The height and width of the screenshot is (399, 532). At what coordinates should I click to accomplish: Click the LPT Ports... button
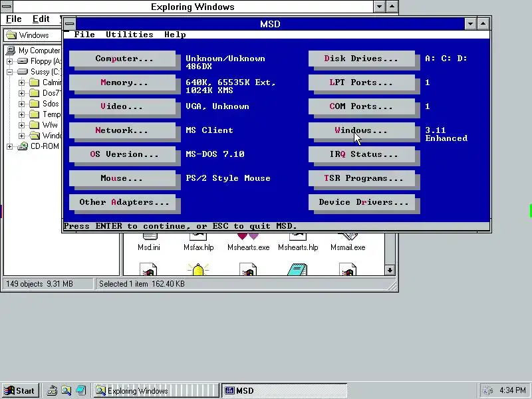coord(362,82)
